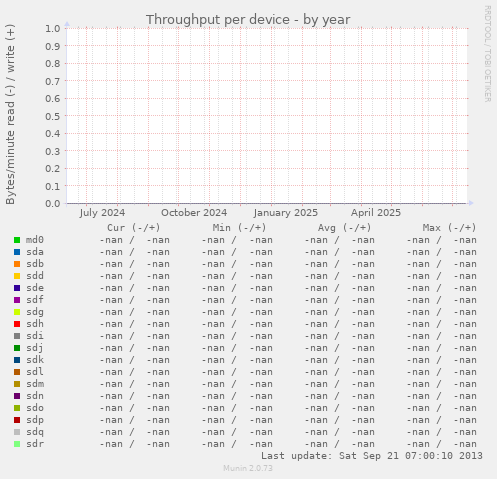The height and width of the screenshot is (479, 497).
Task: Click the sdr light green legend swatch
Action: coord(17,444)
